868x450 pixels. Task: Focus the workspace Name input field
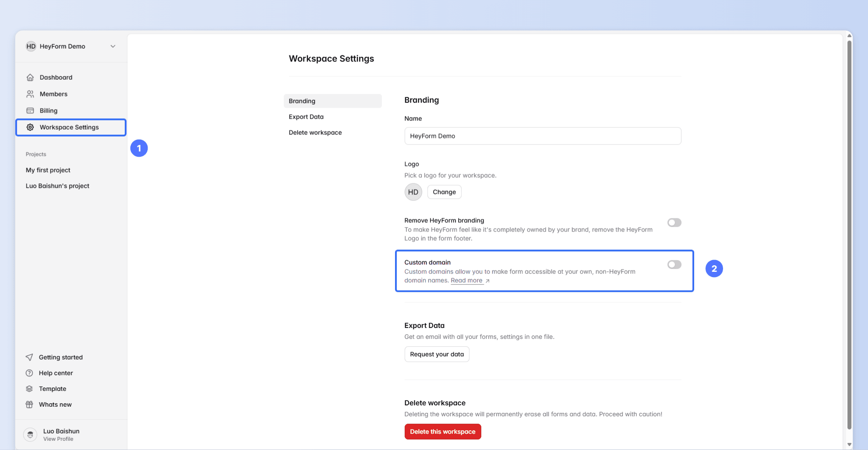pyautogui.click(x=543, y=136)
